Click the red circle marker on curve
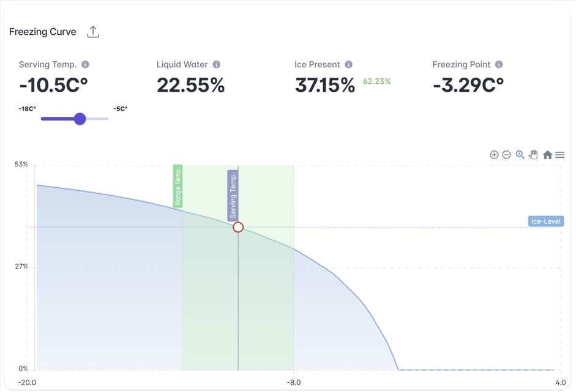 click(x=238, y=227)
